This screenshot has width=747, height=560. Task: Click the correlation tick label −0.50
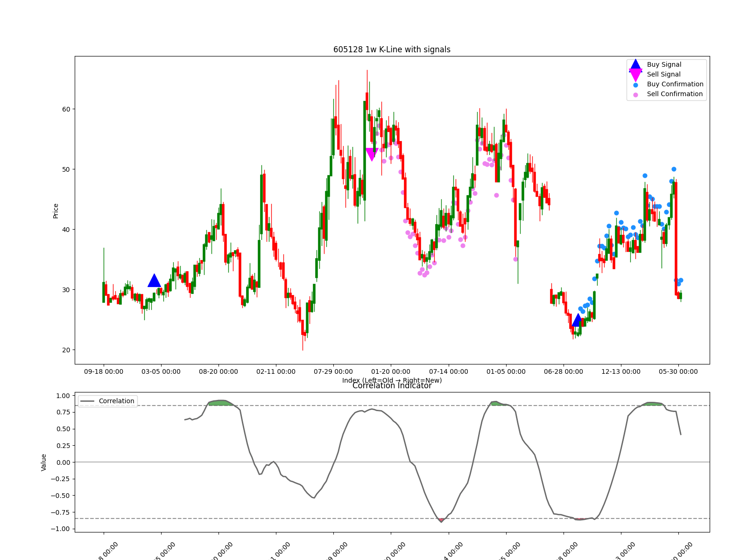tap(61, 496)
